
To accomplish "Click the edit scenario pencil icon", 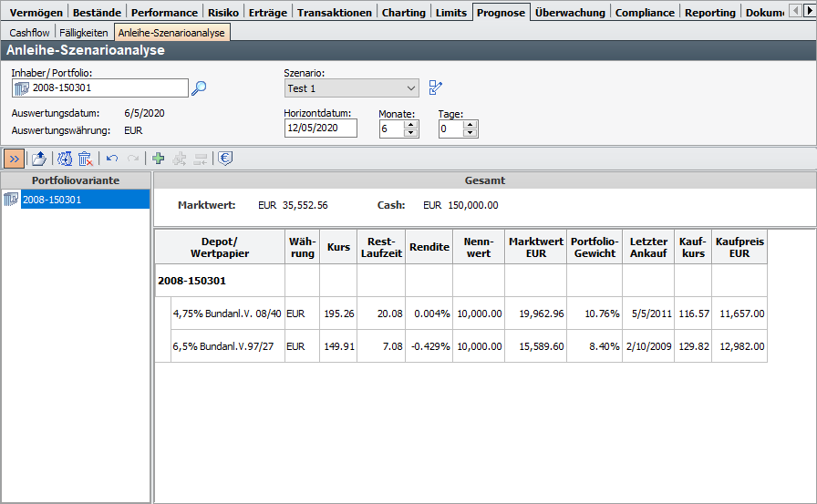I will point(436,88).
